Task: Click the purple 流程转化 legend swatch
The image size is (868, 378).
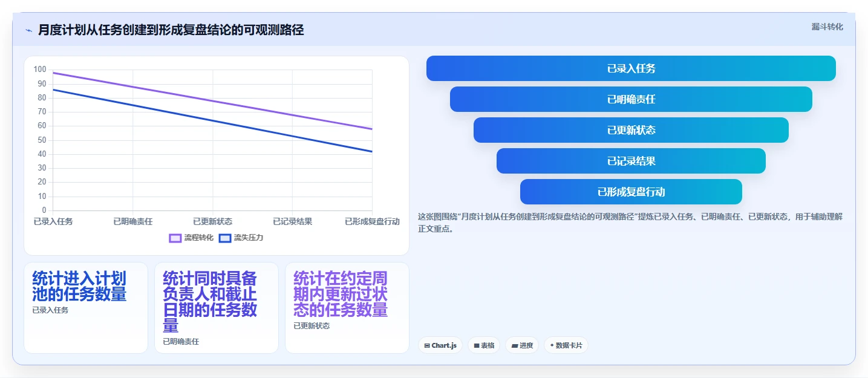Action: [x=175, y=238]
